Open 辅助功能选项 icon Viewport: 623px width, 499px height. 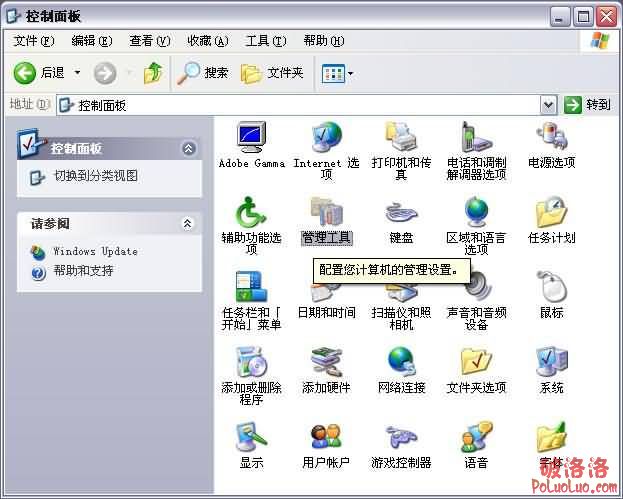tap(251, 212)
